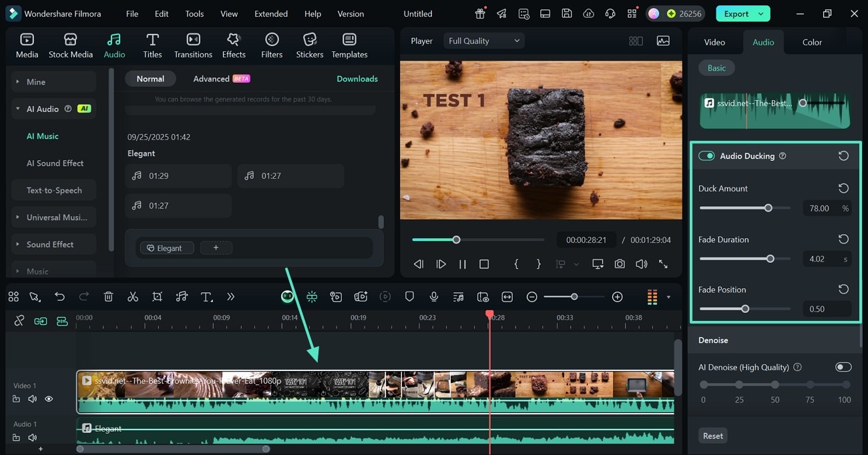Select the crop tool in timeline toolbar
The image size is (868, 455).
(158, 297)
